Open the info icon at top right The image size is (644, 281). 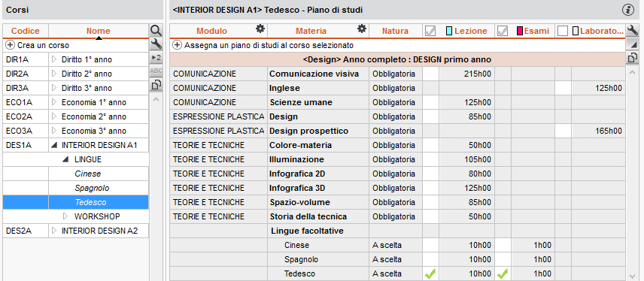pyautogui.click(x=628, y=10)
